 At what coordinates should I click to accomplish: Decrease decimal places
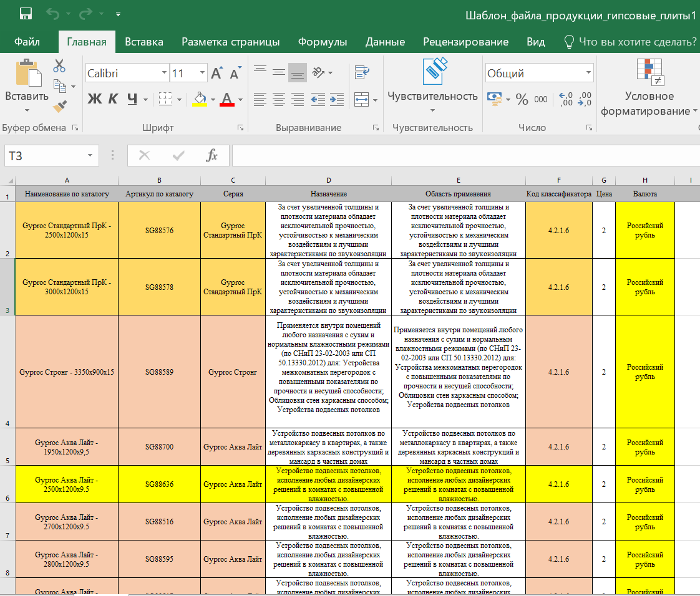coord(585,99)
